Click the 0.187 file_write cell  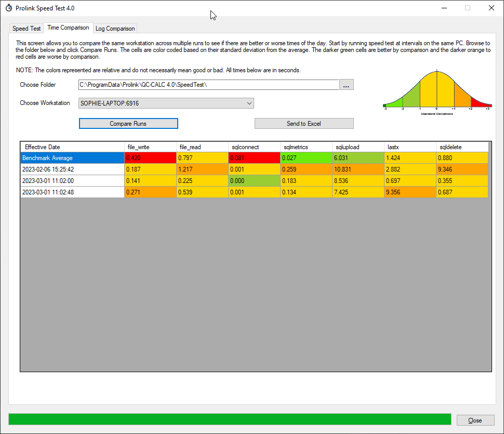151,169
